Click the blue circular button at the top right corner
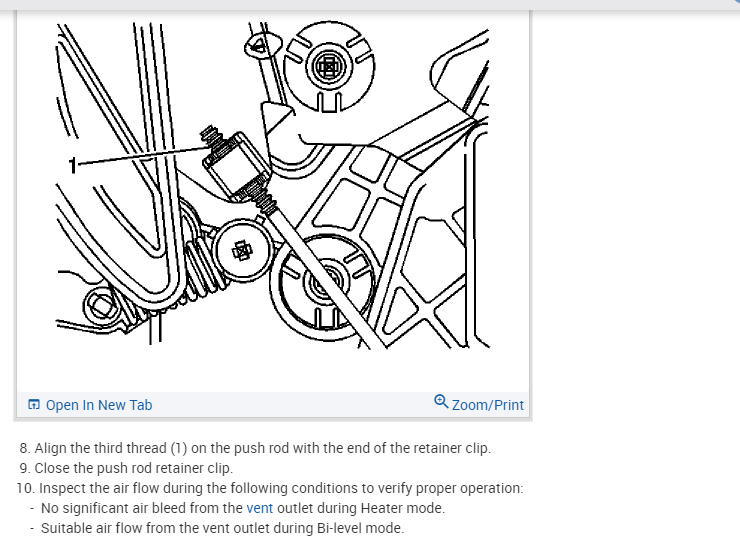The height and width of the screenshot is (558, 740). click(736, 2)
